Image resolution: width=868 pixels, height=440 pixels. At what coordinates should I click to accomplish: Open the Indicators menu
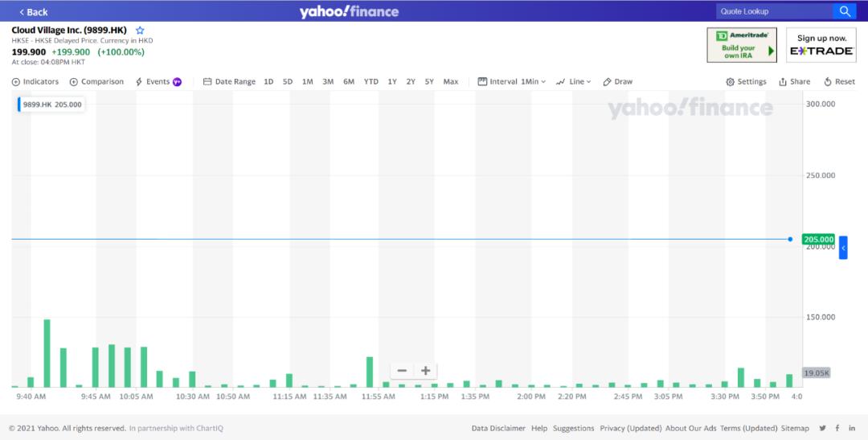click(35, 82)
